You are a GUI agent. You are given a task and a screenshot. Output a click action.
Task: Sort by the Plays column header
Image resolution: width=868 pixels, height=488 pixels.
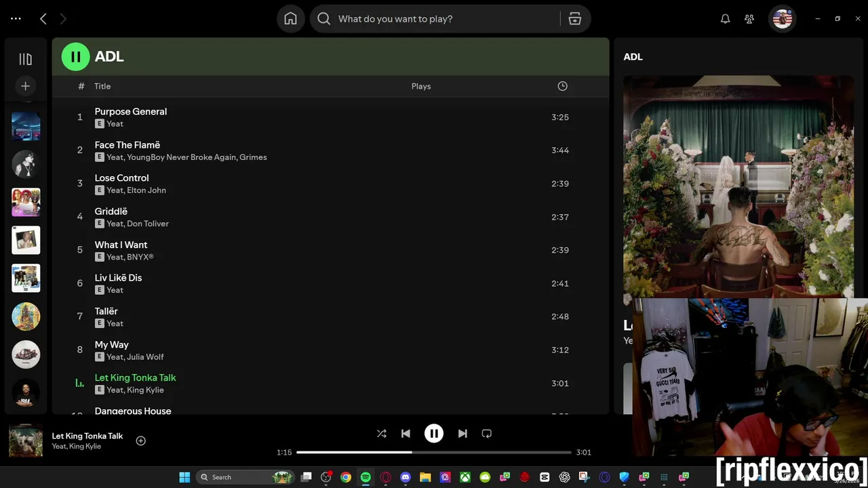click(421, 86)
